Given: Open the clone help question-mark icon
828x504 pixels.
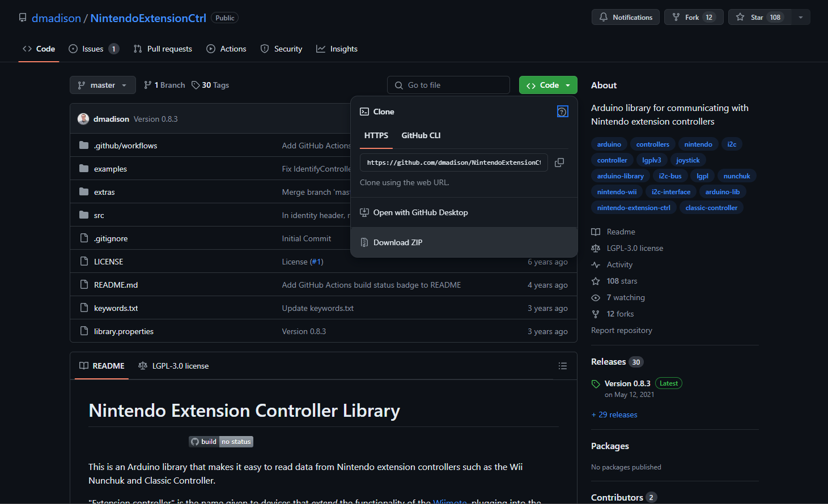Looking at the screenshot, I should (x=563, y=112).
